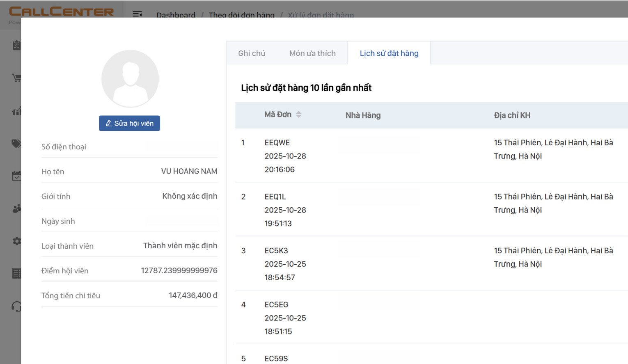
Task: Open the calendar check sidebar icon
Action: click(x=16, y=176)
